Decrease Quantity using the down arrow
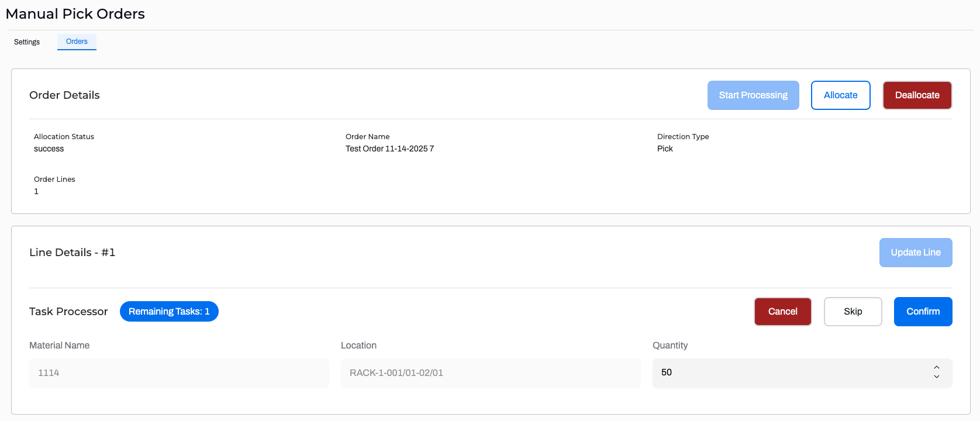This screenshot has height=421, width=980. click(x=937, y=377)
